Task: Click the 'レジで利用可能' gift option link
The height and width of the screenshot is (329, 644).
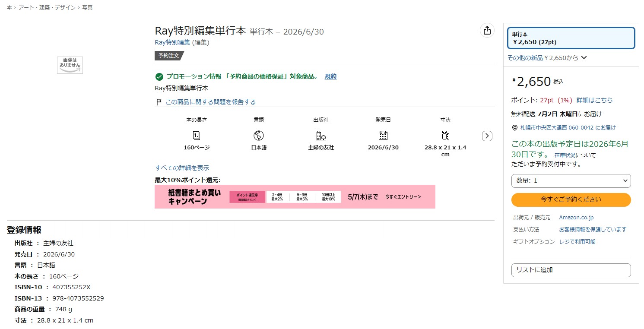Action: [577, 242]
